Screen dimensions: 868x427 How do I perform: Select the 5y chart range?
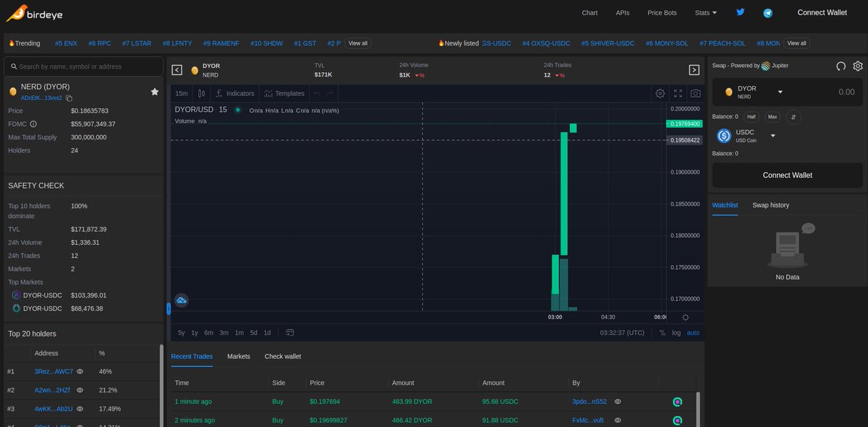(x=181, y=333)
